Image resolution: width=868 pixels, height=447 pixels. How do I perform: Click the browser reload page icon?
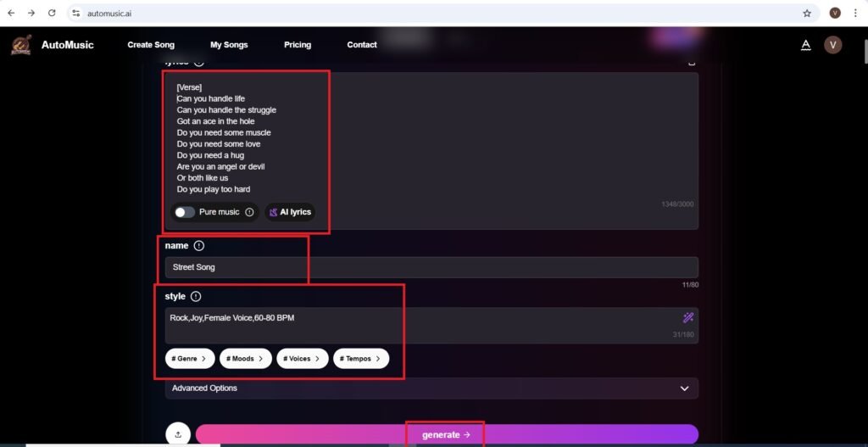click(x=52, y=14)
